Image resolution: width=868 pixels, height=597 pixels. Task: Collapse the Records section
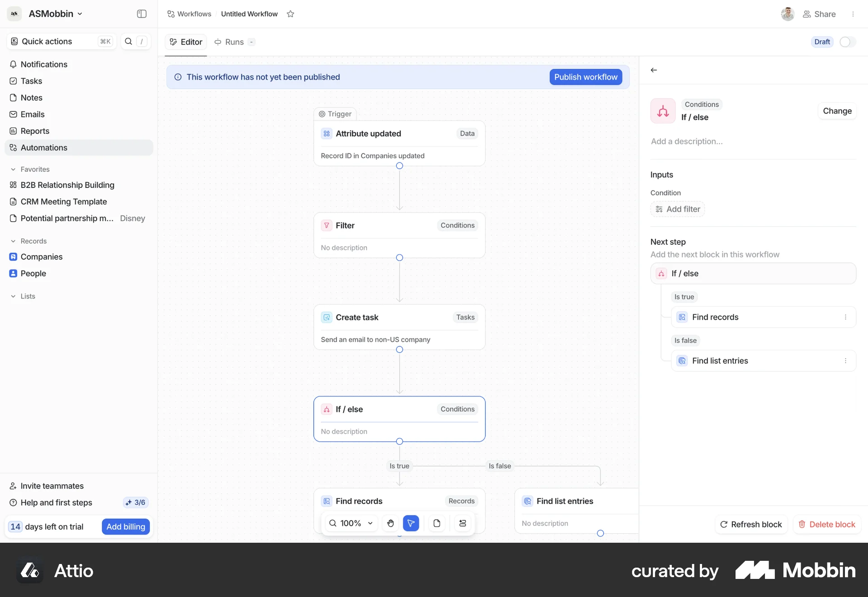[13, 241]
